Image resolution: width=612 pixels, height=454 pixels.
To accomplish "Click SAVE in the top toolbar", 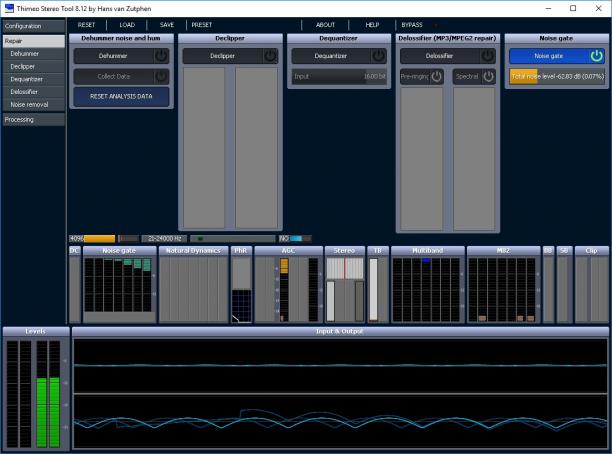I will [167, 25].
